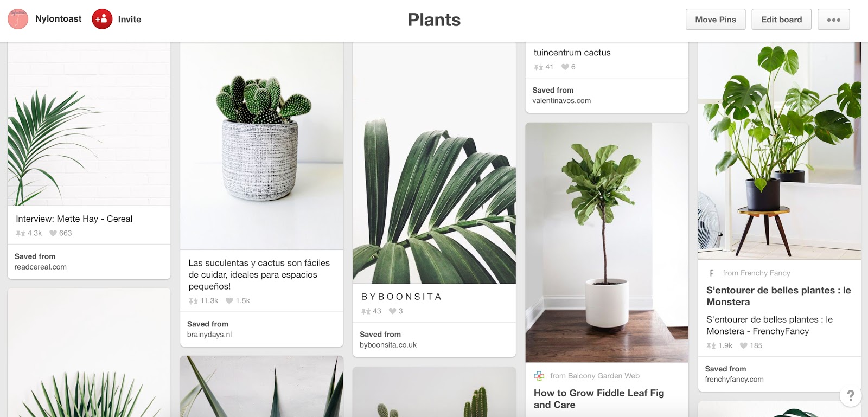868x417 pixels.
Task: Click the red Invite collaborator icon
Action: point(102,19)
